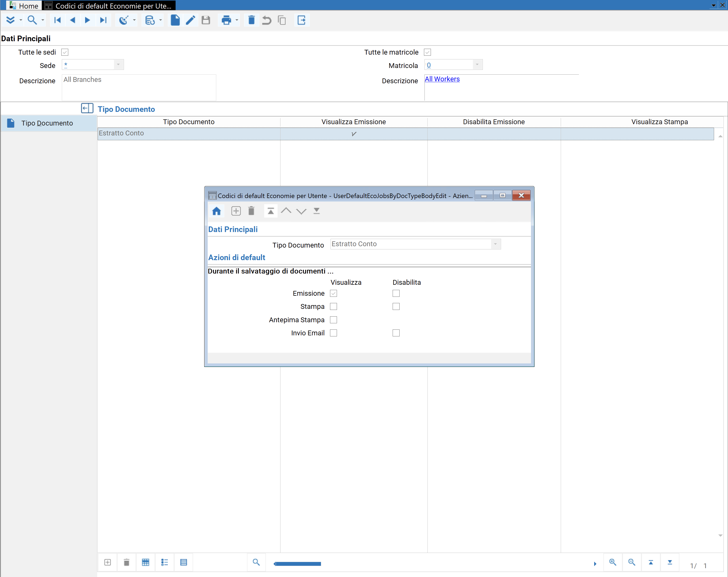
Task: Click the database toolbar icon
Action: coord(150,20)
